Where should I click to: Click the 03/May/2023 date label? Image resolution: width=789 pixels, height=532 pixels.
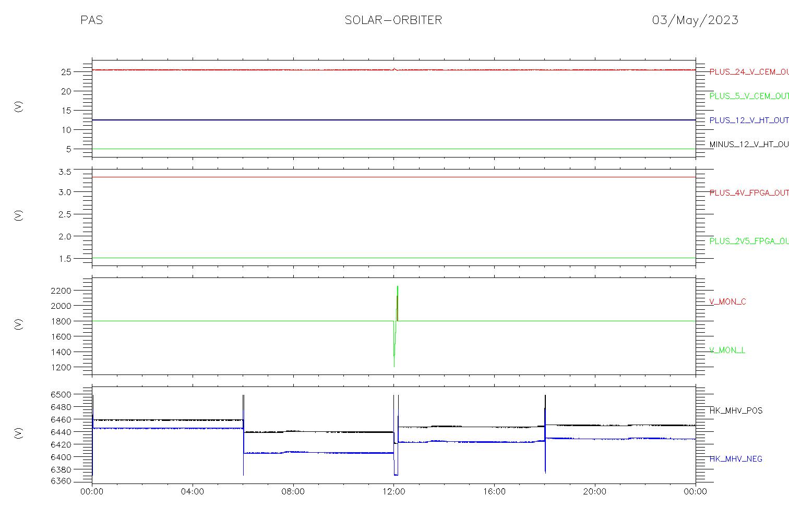pyautogui.click(x=695, y=20)
